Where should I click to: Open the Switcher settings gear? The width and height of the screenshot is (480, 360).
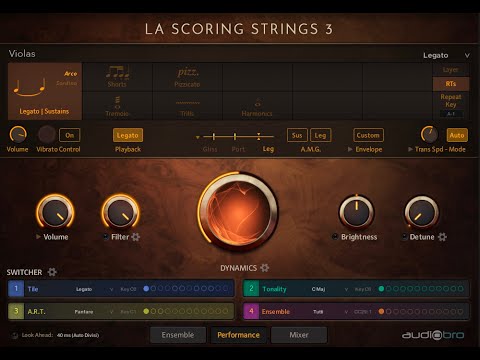tap(52, 272)
